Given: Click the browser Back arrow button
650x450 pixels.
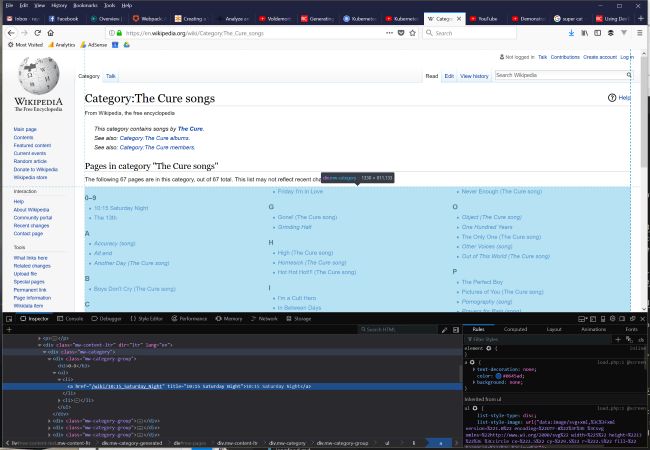Looking at the screenshot, I should (x=11, y=33).
